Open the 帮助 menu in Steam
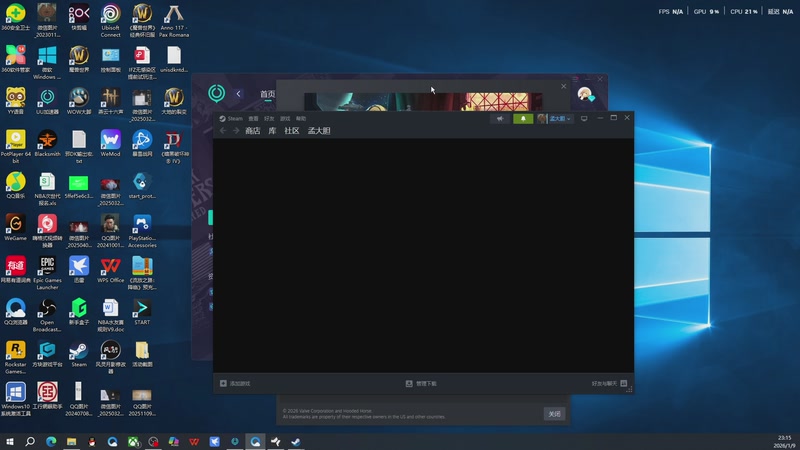Viewport: 800px width, 450px height. point(301,118)
